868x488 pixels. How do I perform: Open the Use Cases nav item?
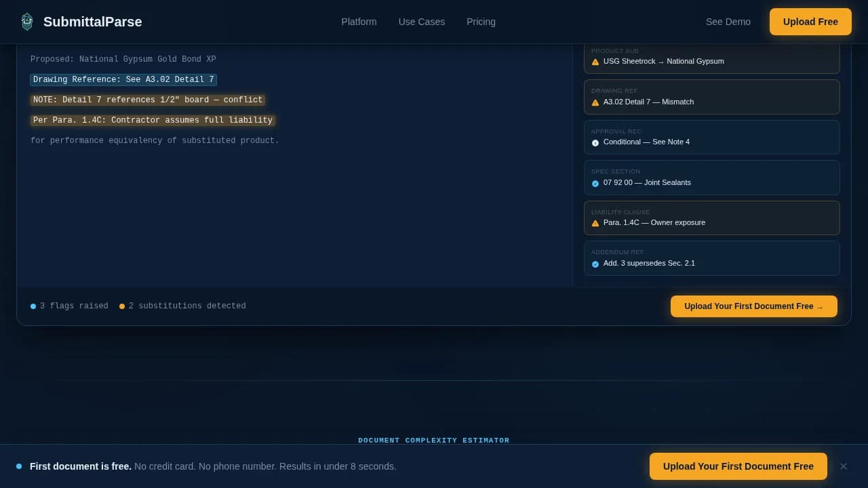click(422, 22)
